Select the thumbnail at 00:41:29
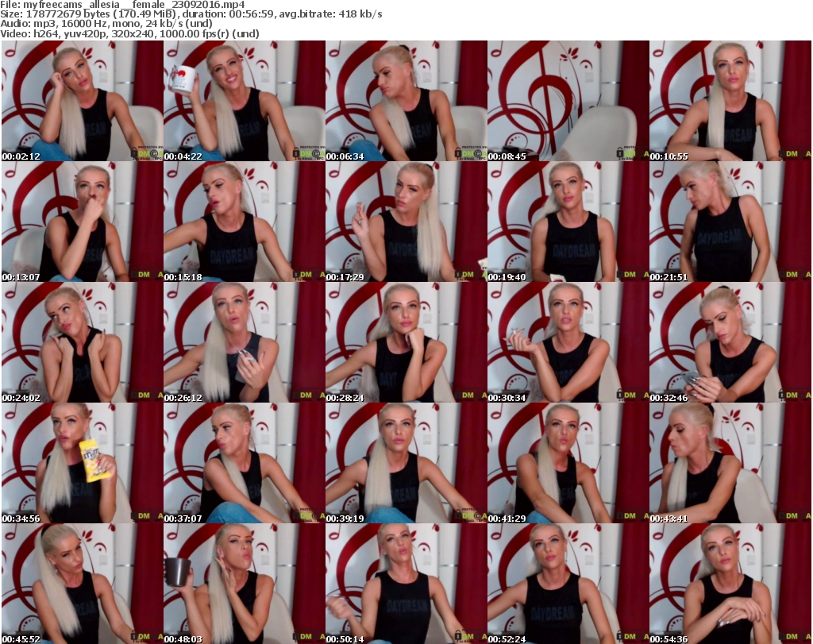813x644 pixels. [x=568, y=463]
